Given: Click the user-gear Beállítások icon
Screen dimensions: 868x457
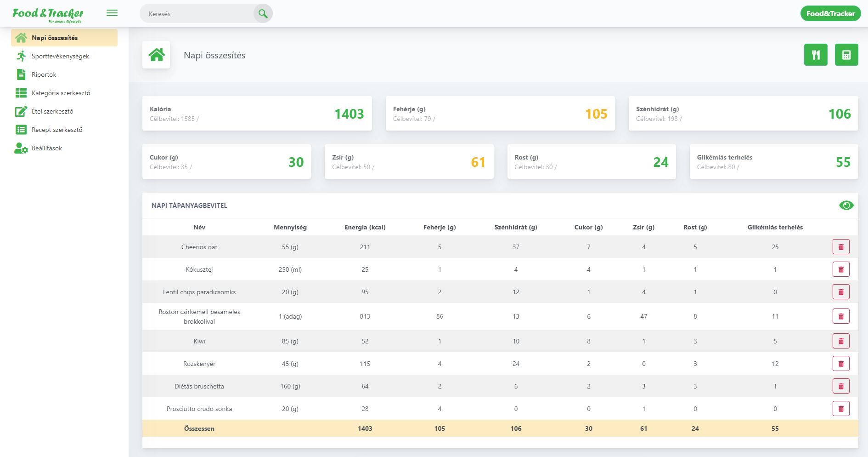Looking at the screenshot, I should 21,148.
